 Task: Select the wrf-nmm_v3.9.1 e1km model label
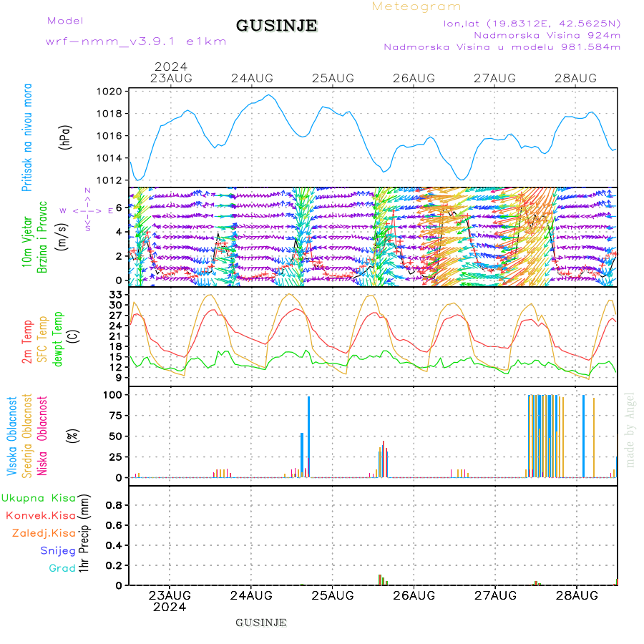[x=136, y=42]
